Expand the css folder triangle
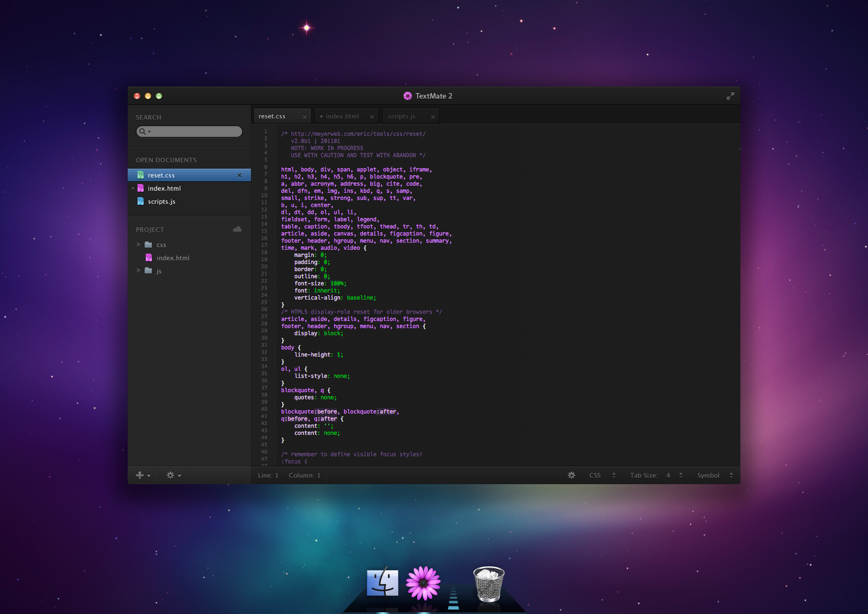868x614 pixels. coord(139,244)
